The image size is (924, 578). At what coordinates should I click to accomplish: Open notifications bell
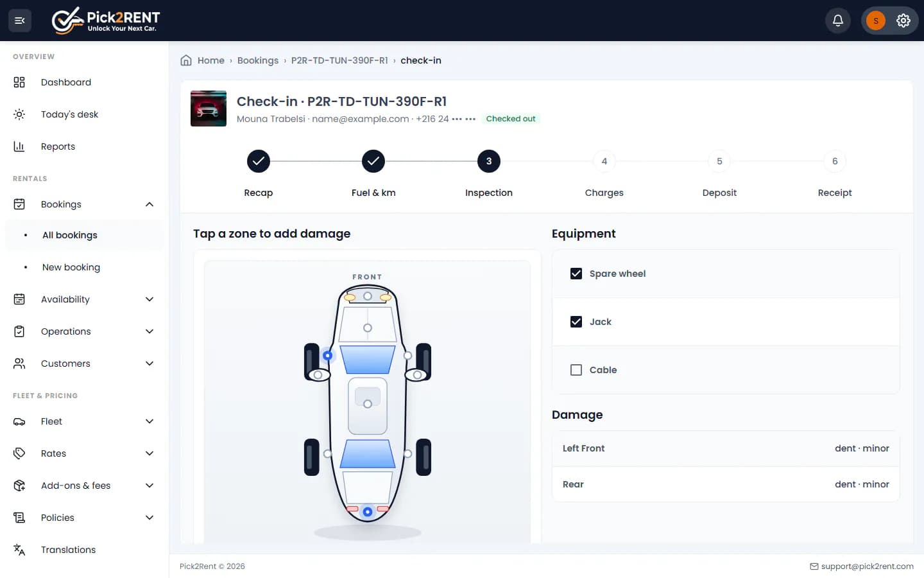point(838,21)
